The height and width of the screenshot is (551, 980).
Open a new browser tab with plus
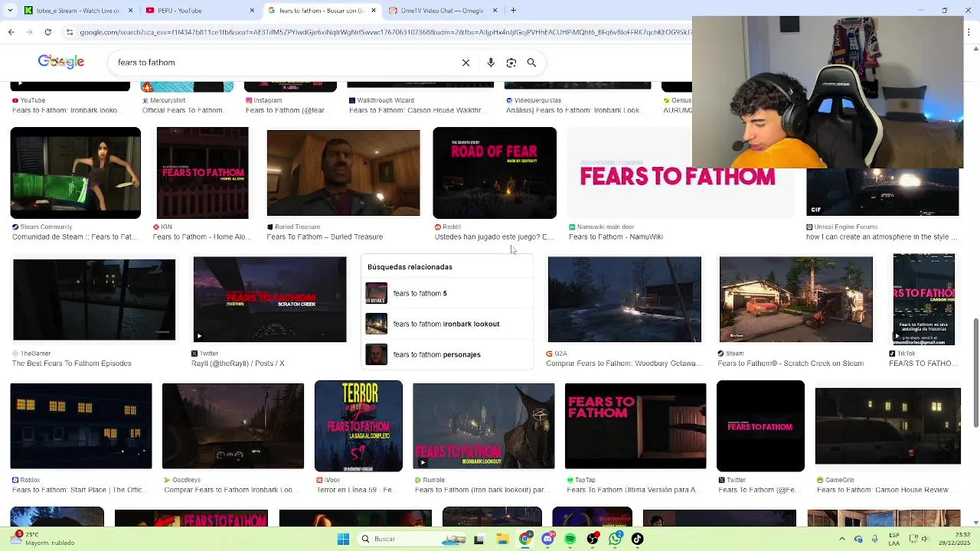point(513,11)
